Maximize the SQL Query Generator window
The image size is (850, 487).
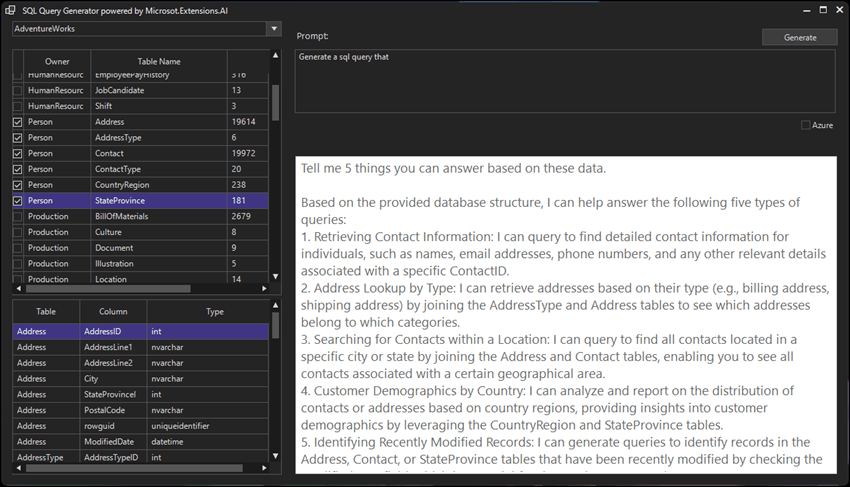(822, 9)
